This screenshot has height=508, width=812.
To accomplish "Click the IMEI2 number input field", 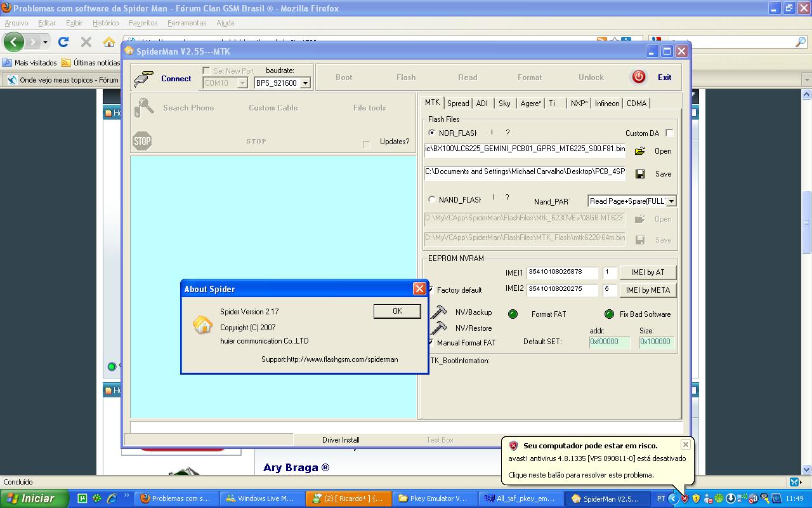I will point(562,289).
